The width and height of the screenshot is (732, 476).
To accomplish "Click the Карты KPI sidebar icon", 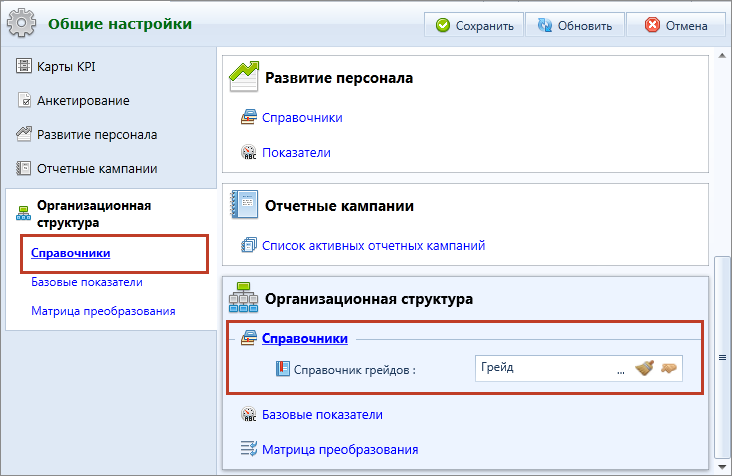I will tap(23, 66).
